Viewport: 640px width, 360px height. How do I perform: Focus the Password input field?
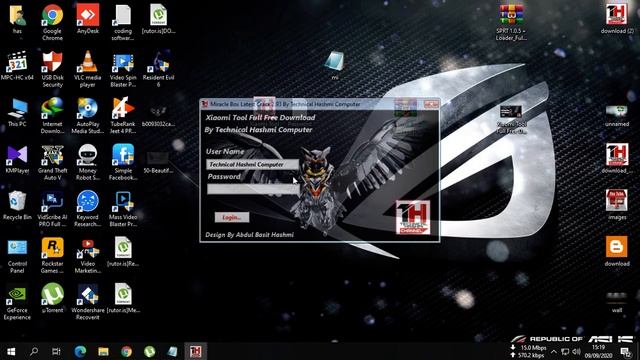(253, 189)
